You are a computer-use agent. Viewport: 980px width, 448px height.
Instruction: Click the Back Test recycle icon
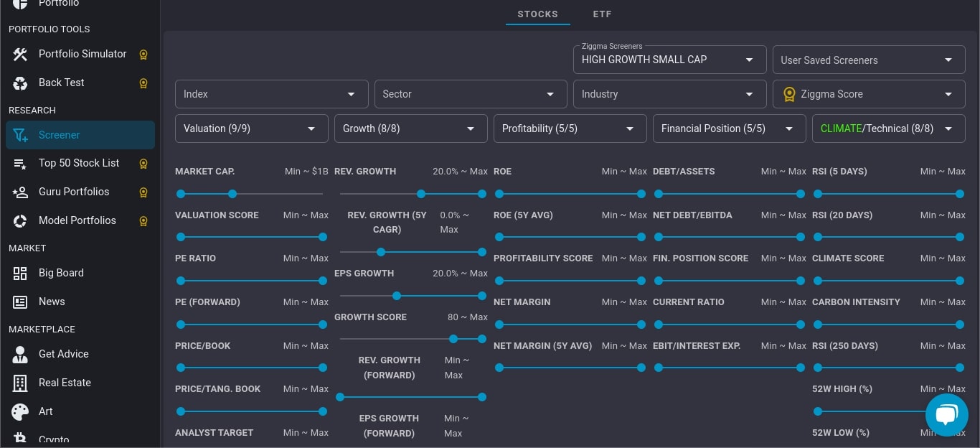(20, 83)
